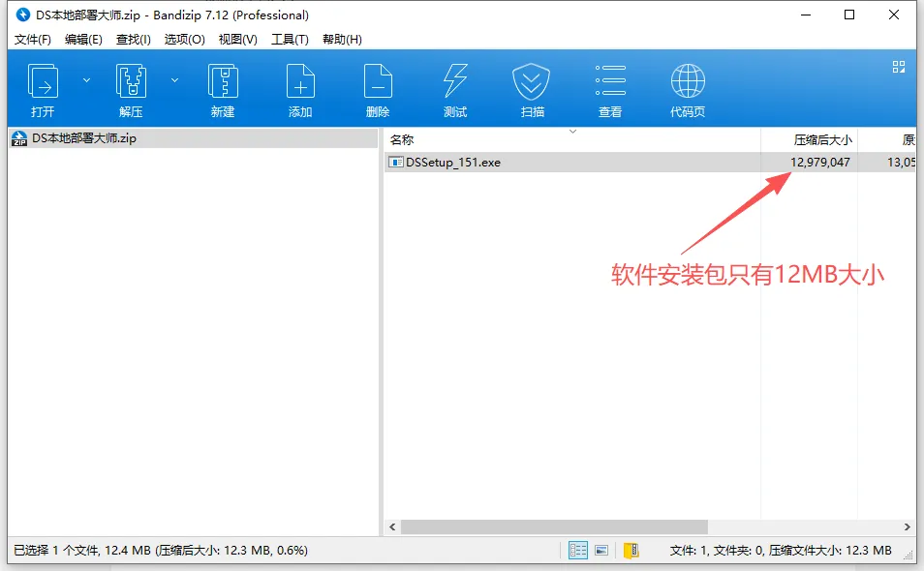The height and width of the screenshot is (571, 924).
Task: Maximize the Bandizip window
Action: click(x=849, y=15)
